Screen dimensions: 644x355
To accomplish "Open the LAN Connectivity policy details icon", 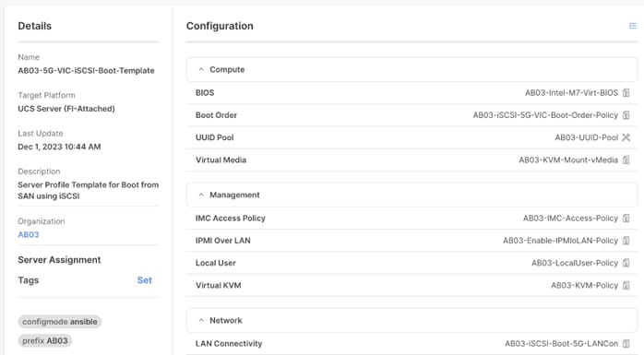I will pos(626,344).
